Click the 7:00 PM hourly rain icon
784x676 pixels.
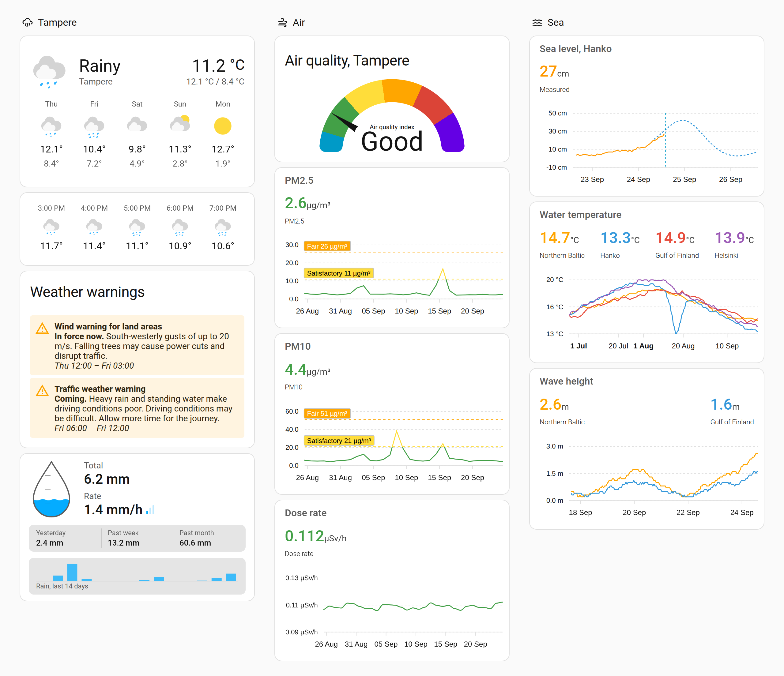pyautogui.click(x=222, y=227)
